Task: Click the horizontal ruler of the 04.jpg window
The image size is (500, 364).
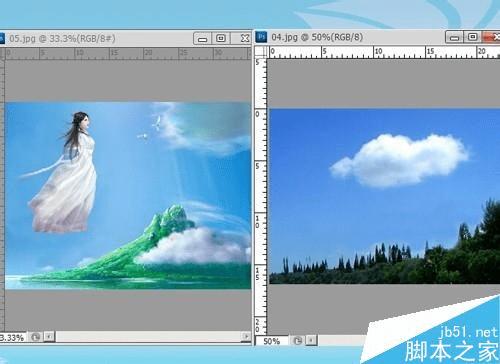Action: coord(384,52)
